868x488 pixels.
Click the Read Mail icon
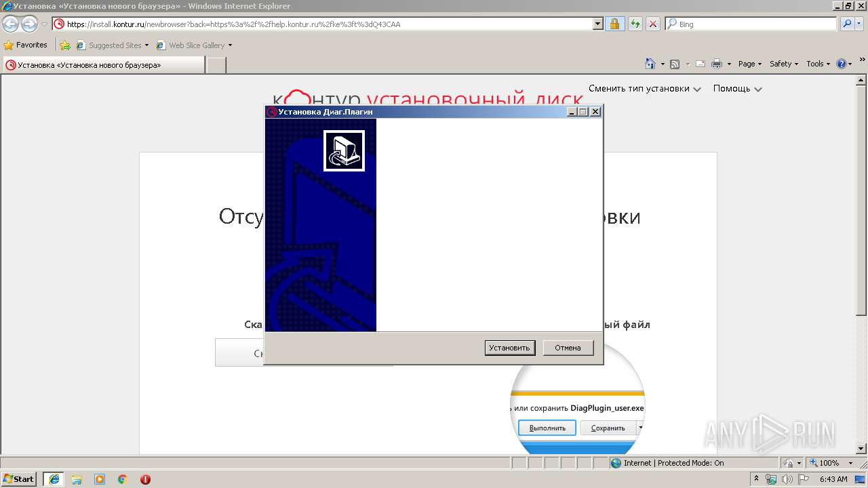coord(701,64)
